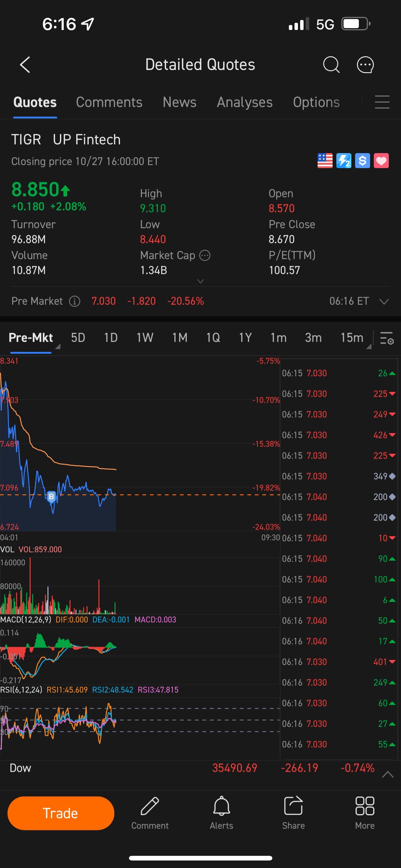
Task: Tap the orange Trade button
Action: (61, 813)
